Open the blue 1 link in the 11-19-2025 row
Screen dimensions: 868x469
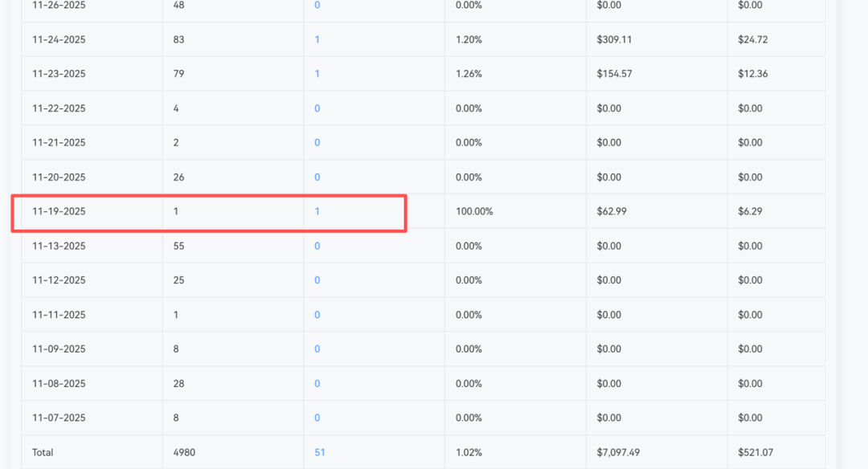pos(317,212)
